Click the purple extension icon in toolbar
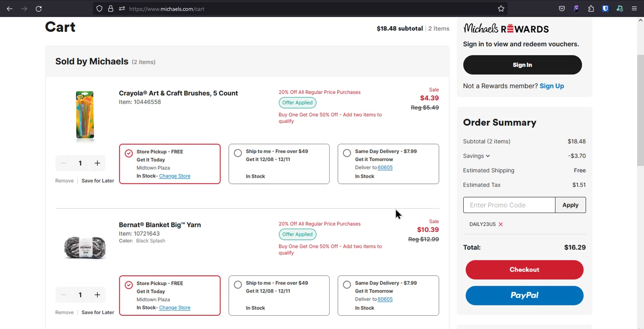644x329 pixels. [x=576, y=9]
